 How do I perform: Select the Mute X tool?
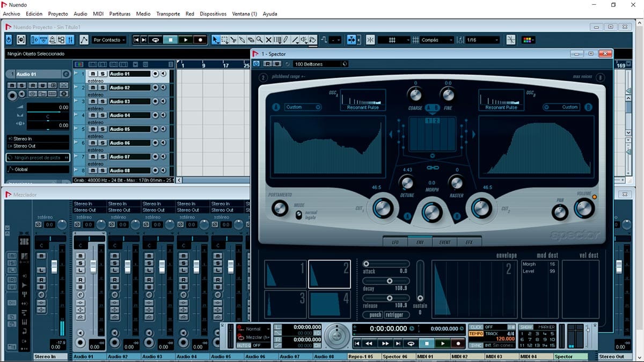coord(268,40)
